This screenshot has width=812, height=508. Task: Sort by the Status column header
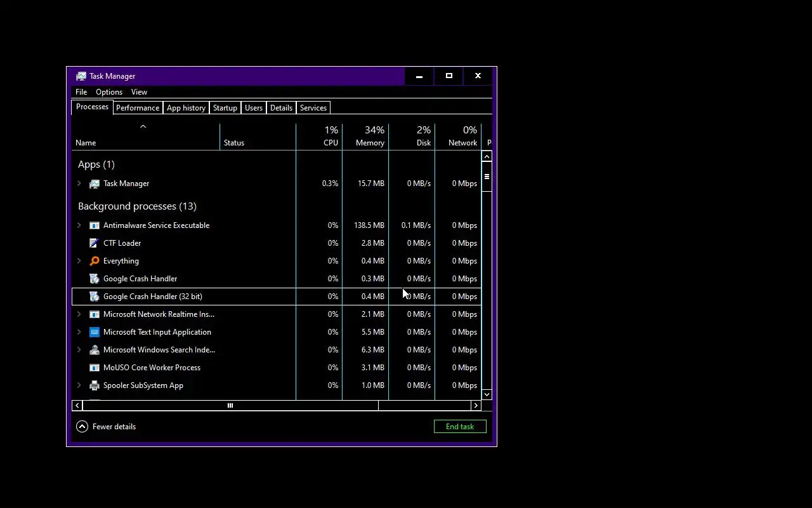(x=258, y=137)
